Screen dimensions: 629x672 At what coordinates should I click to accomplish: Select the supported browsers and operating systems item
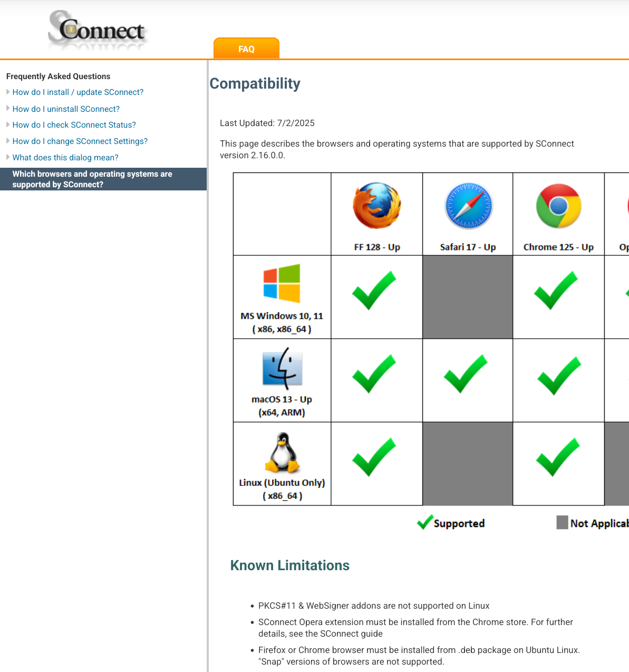tap(92, 179)
